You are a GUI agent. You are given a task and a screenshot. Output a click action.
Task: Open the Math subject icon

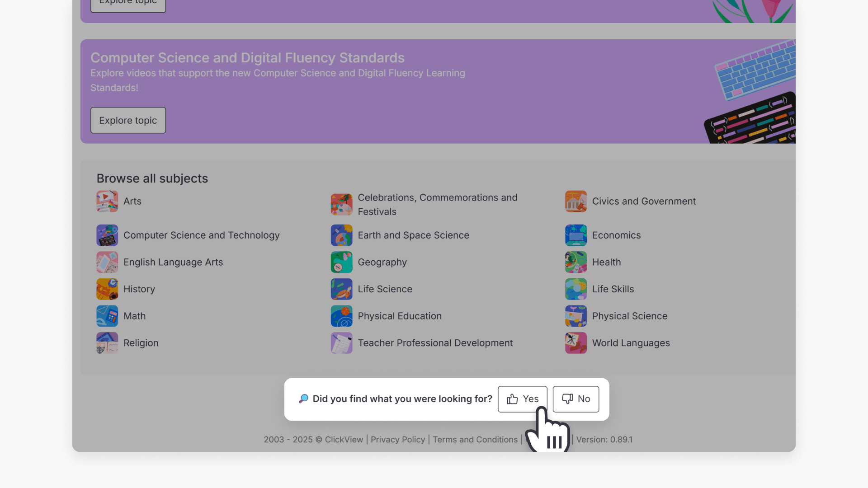point(107,316)
